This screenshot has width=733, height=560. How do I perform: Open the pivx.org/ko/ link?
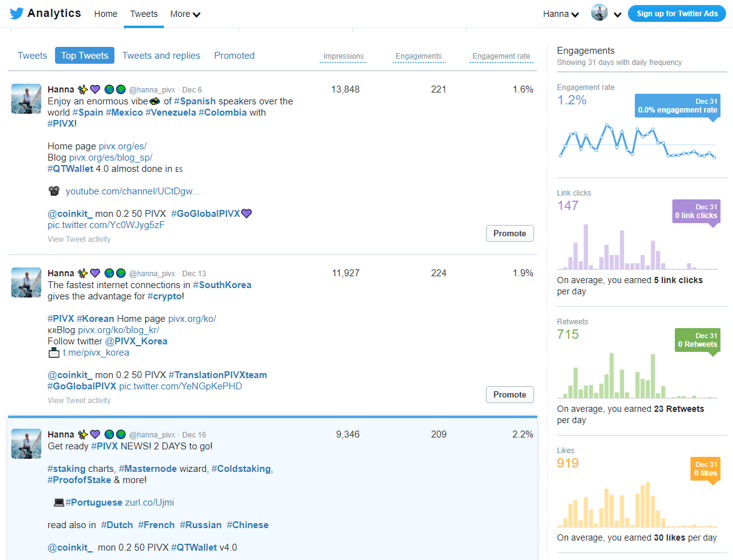coord(191,319)
